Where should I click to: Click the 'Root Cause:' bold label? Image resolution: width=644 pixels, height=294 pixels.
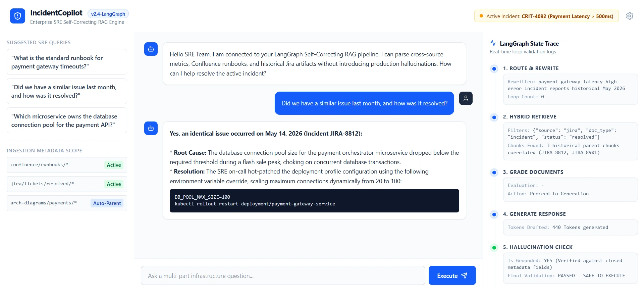click(190, 152)
